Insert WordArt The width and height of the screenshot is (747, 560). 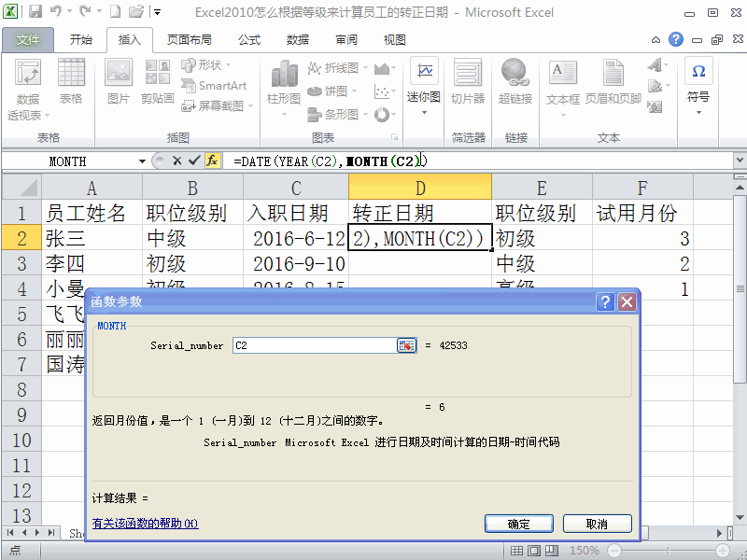pyautogui.click(x=658, y=64)
